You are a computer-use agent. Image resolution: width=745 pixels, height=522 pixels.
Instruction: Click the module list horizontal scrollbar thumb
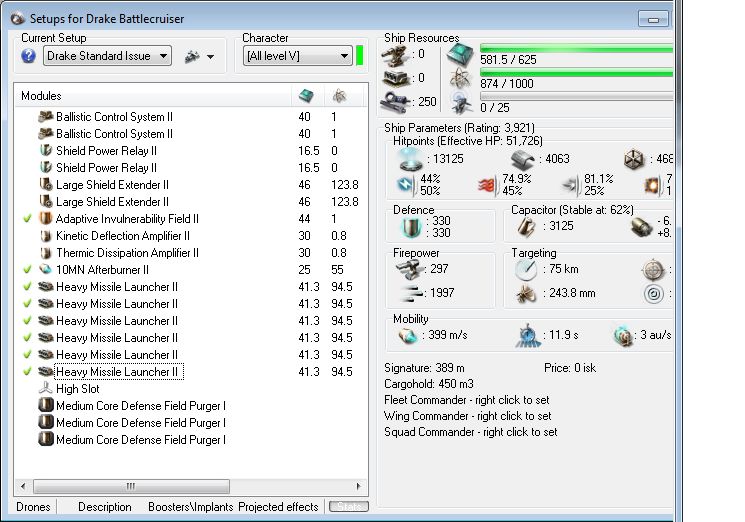[131, 486]
